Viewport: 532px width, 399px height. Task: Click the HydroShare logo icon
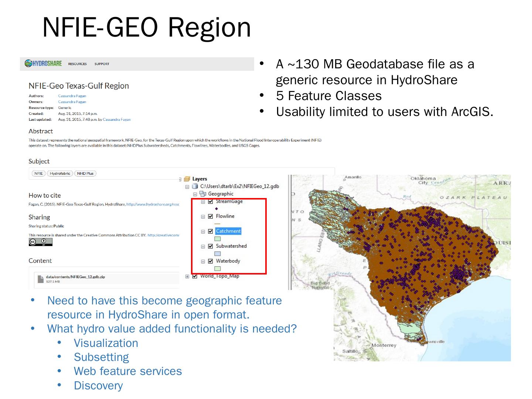tap(28, 64)
